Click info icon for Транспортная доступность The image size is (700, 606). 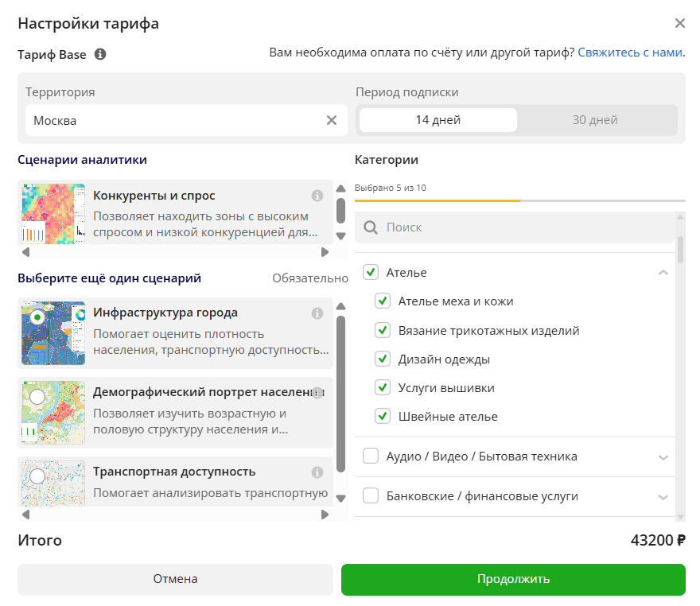317,472
